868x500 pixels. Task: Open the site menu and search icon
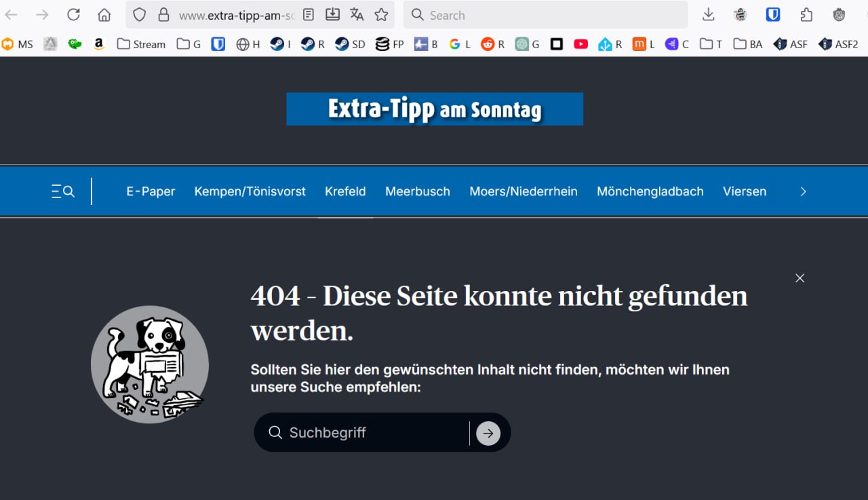[63, 191]
